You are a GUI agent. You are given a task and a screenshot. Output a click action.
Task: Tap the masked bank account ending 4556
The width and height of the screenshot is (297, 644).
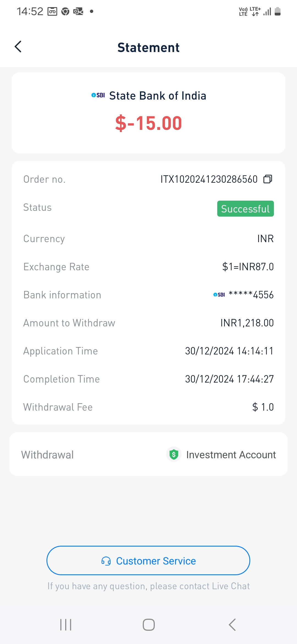pyautogui.click(x=251, y=295)
